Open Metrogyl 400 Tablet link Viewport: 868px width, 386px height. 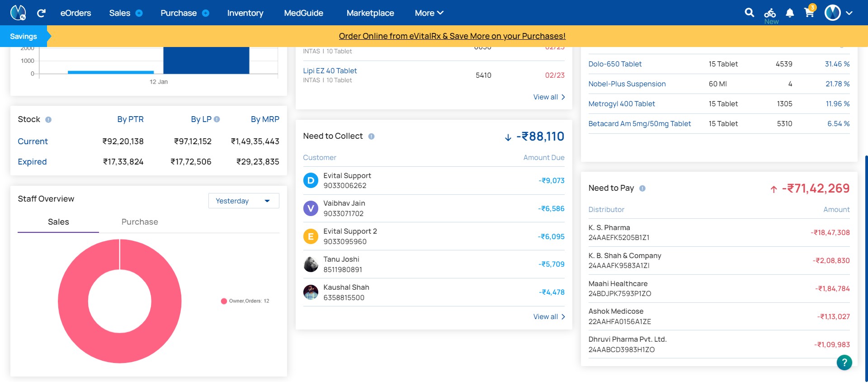point(622,104)
